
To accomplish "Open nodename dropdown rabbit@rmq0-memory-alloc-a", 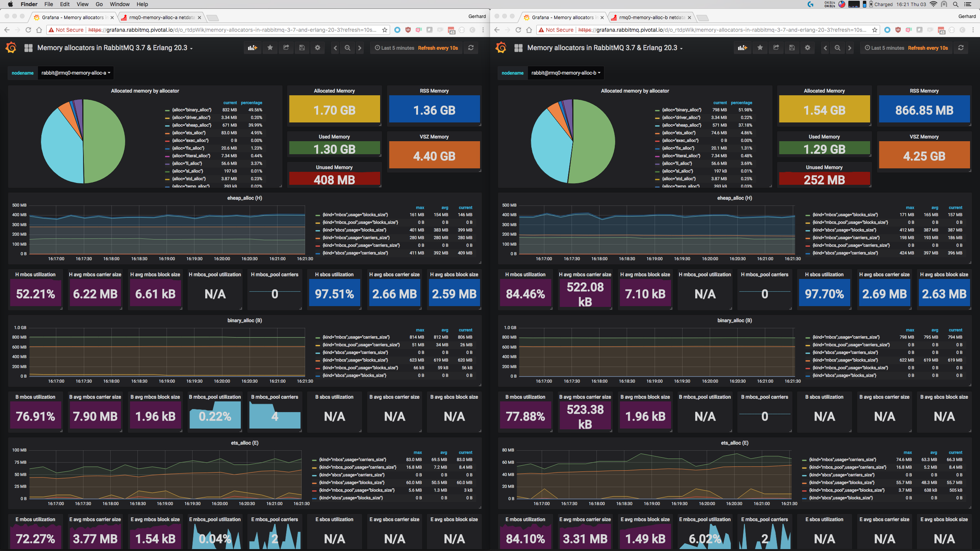I will coord(75,73).
